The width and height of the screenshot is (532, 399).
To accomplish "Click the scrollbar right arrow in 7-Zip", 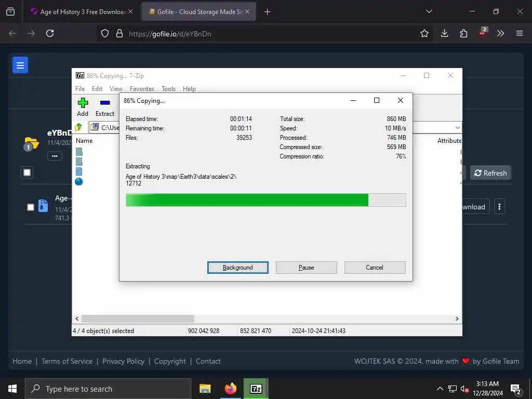I will coord(457,318).
